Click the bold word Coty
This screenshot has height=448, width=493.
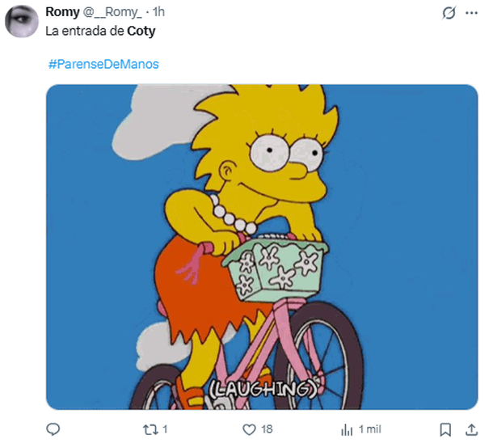(x=141, y=32)
